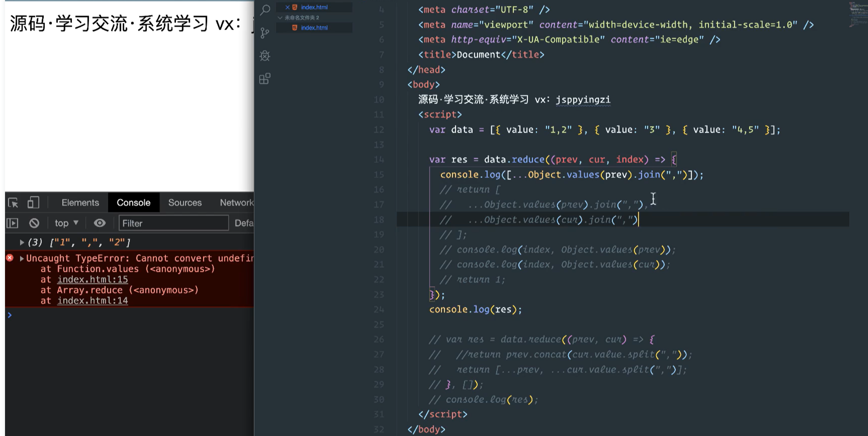The width and height of the screenshot is (868, 436).
Task: Click 'at Array.reduce (<anonymous>)' stack line
Action: pos(120,290)
